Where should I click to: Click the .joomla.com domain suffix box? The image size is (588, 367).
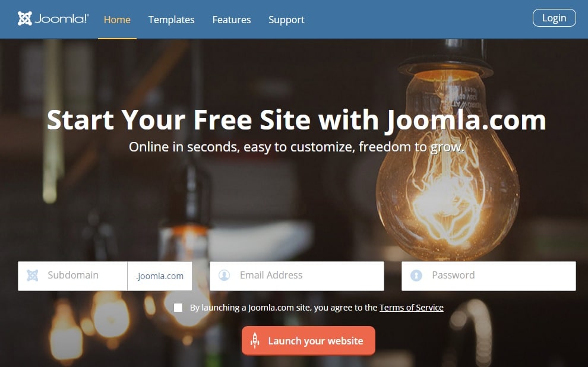point(160,276)
